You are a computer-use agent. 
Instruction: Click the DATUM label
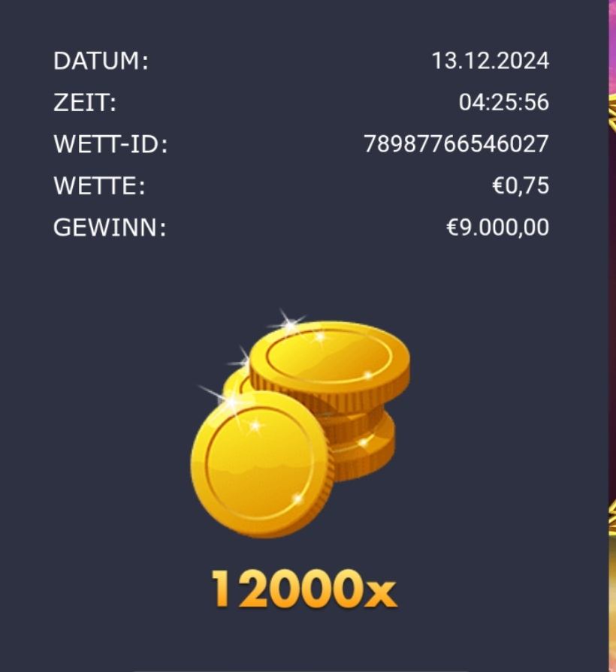(101, 61)
